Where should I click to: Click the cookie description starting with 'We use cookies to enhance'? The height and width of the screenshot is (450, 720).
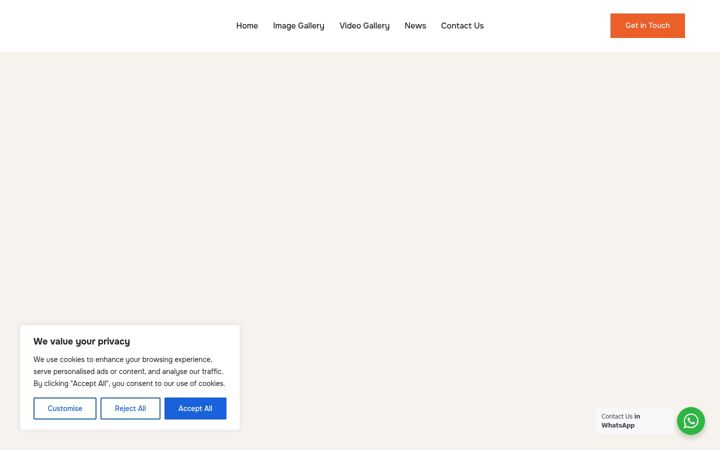coord(129,371)
